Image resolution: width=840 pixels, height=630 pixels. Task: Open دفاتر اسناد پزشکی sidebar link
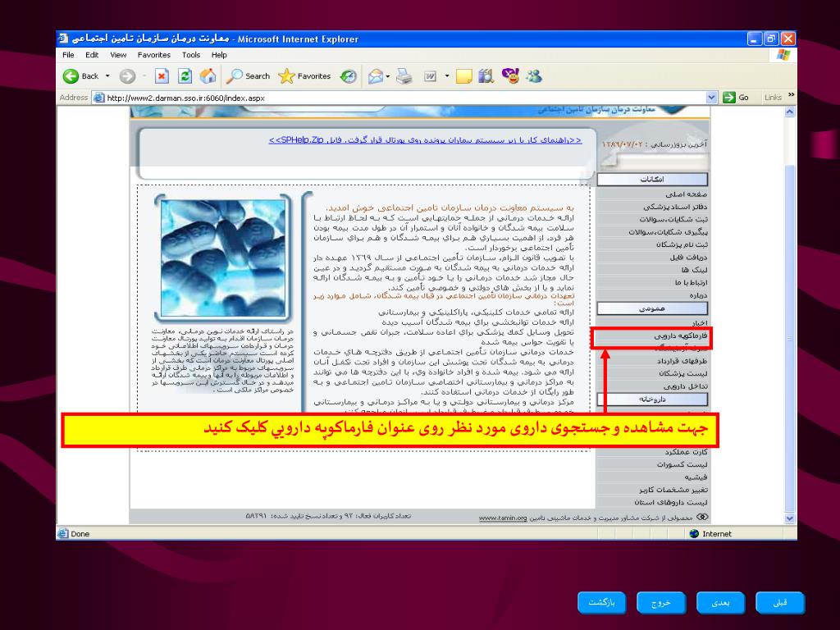675,207
